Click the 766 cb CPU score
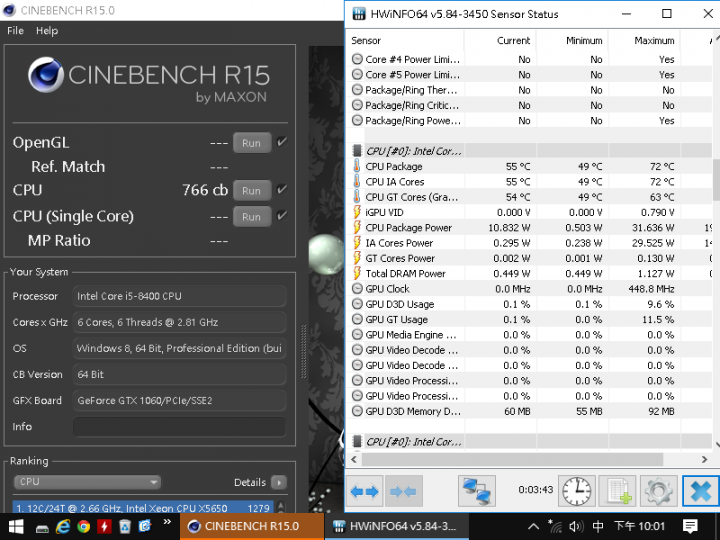Screen dimensions: 720x540 tap(205, 190)
